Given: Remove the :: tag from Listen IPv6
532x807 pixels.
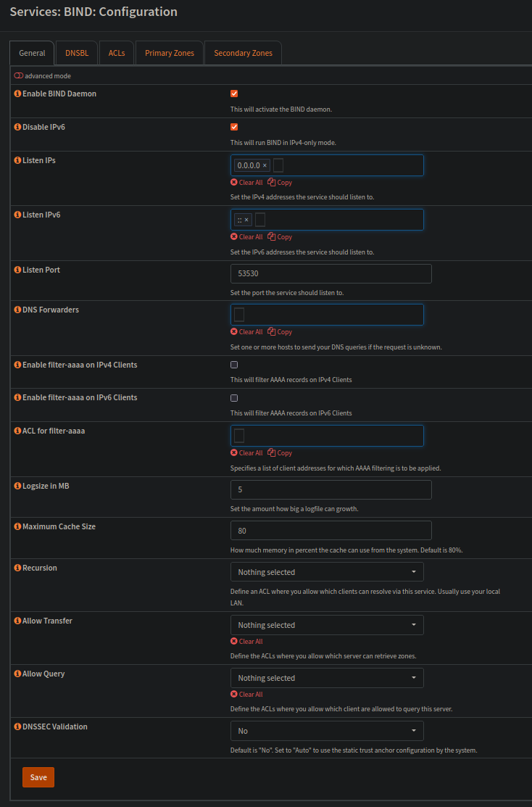Looking at the screenshot, I should tap(246, 220).
